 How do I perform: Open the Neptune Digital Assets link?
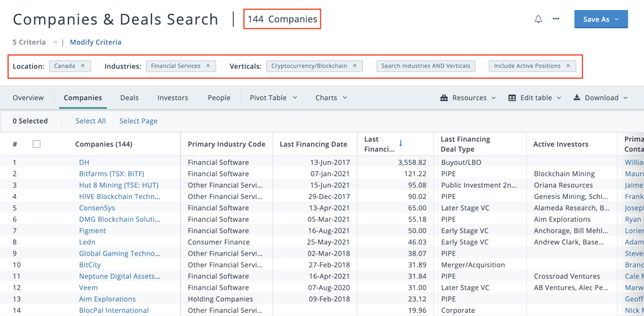click(x=119, y=276)
